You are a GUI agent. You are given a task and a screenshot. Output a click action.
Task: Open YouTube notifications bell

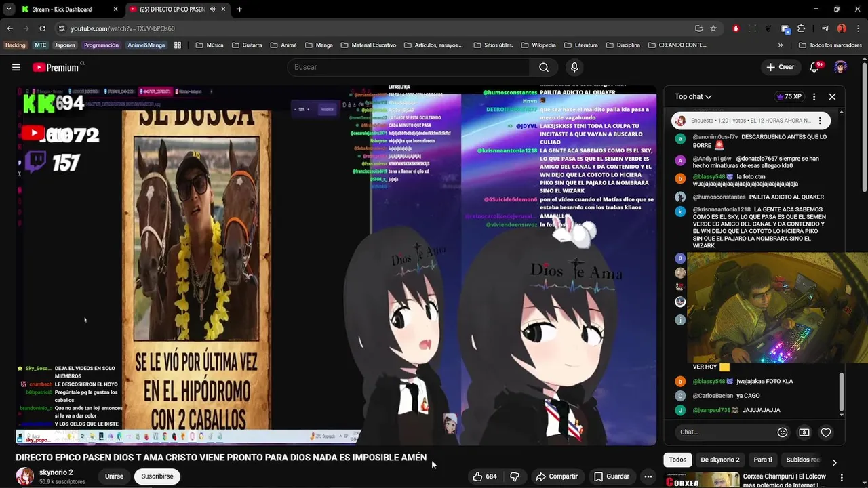point(815,67)
